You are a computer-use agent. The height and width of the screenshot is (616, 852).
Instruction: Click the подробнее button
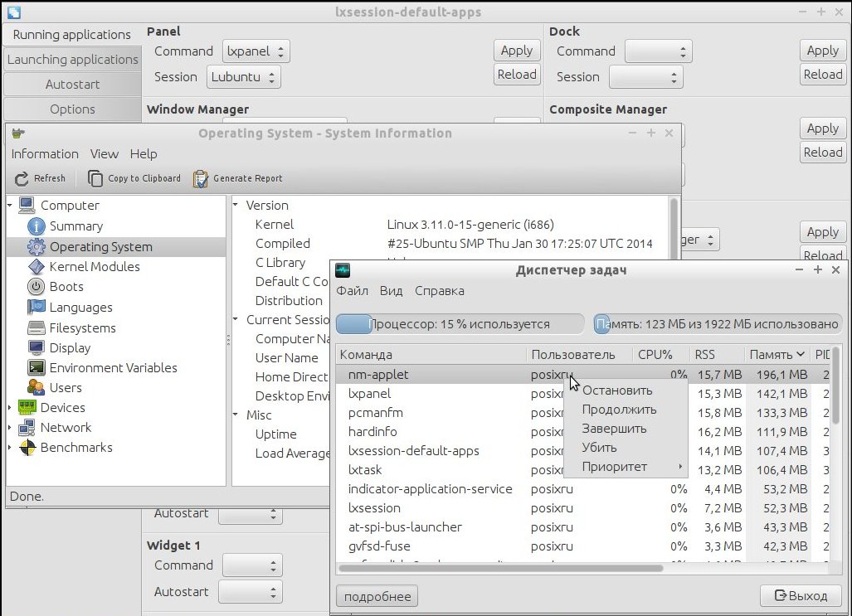(x=377, y=596)
